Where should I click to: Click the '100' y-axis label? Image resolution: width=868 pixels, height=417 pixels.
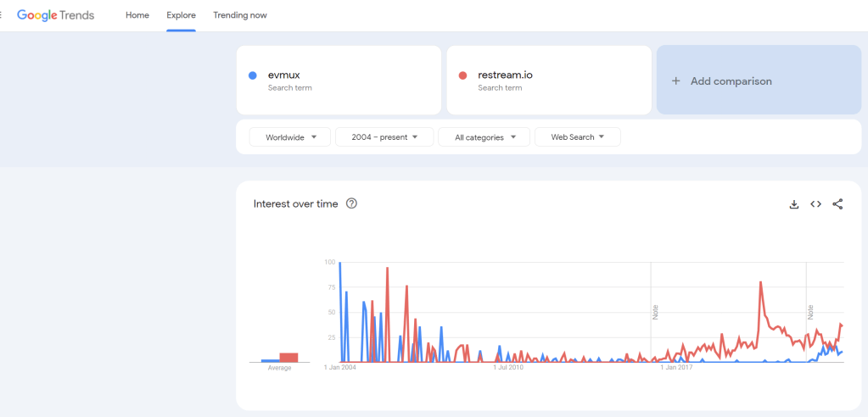point(329,262)
